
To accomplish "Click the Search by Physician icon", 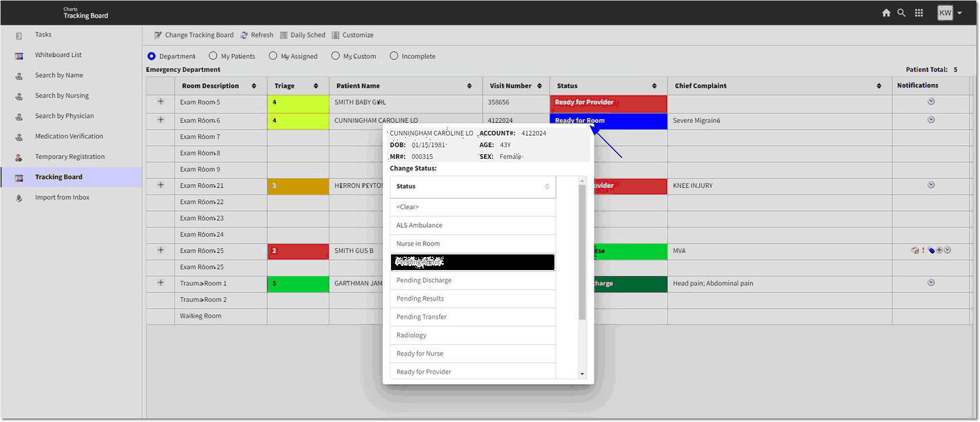I will tap(19, 117).
